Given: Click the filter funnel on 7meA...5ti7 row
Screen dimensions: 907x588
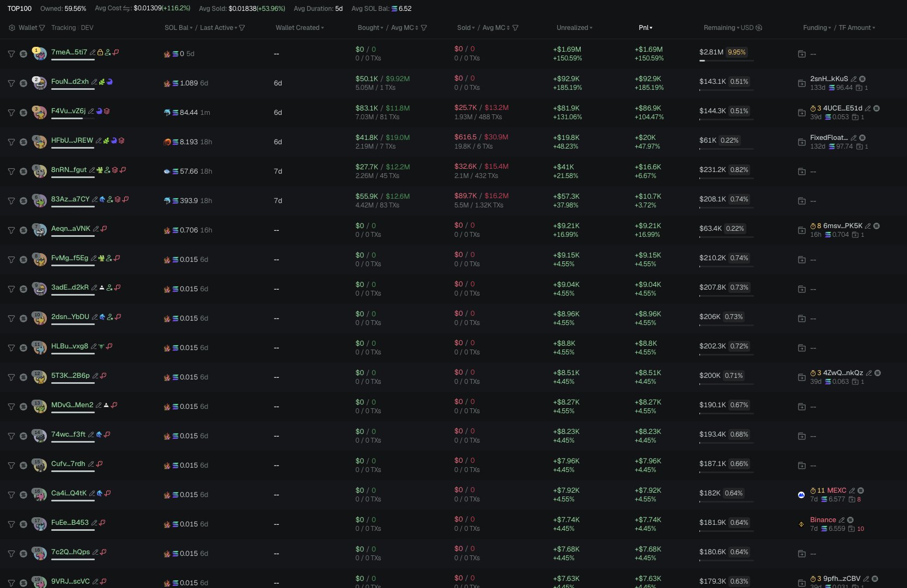Looking at the screenshot, I should tap(11, 54).
